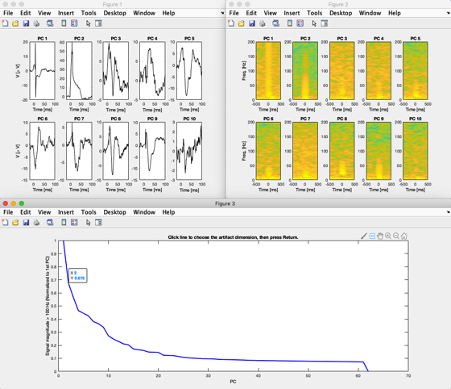Click Restore View home icon on Figure 3 axes

point(404,236)
